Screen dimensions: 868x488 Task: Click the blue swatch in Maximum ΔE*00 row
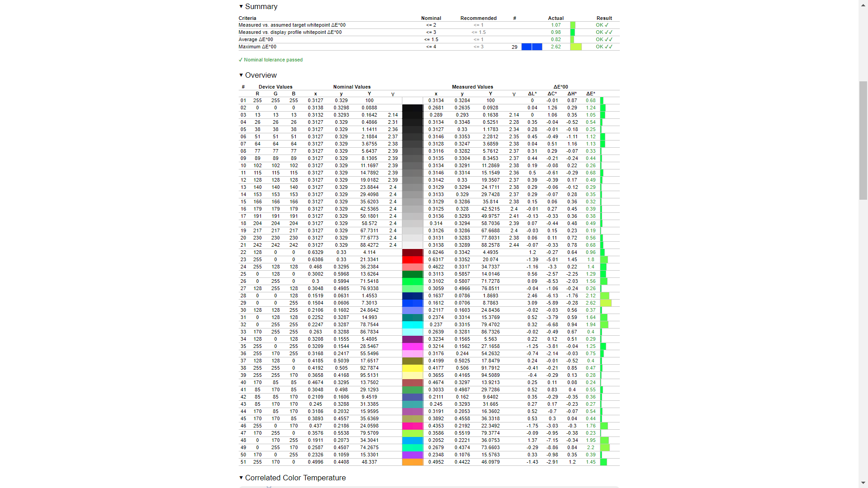[x=532, y=47]
